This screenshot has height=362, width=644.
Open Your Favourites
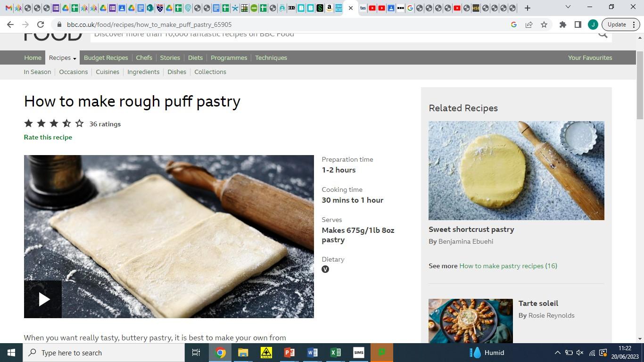click(590, 58)
